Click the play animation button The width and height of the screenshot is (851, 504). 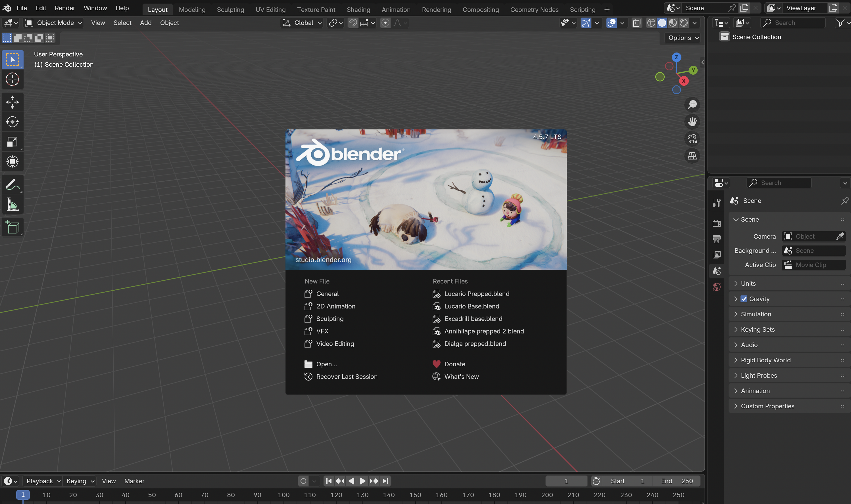[x=362, y=481]
